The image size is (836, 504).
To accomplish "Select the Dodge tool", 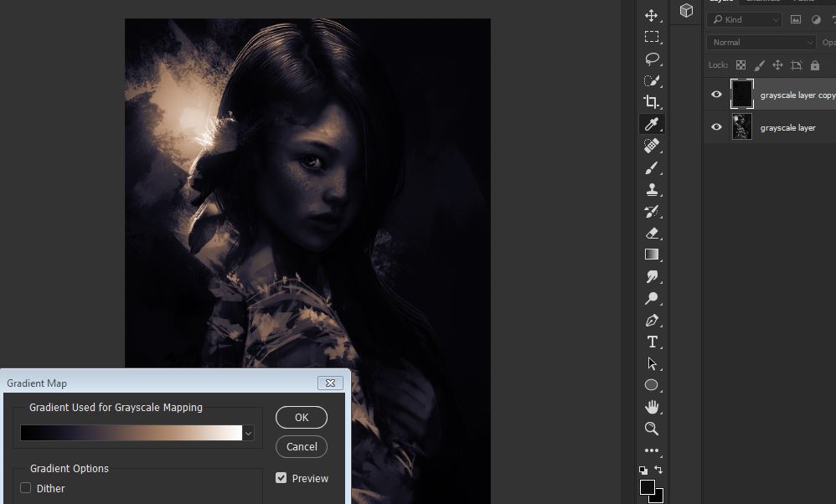I will point(651,298).
